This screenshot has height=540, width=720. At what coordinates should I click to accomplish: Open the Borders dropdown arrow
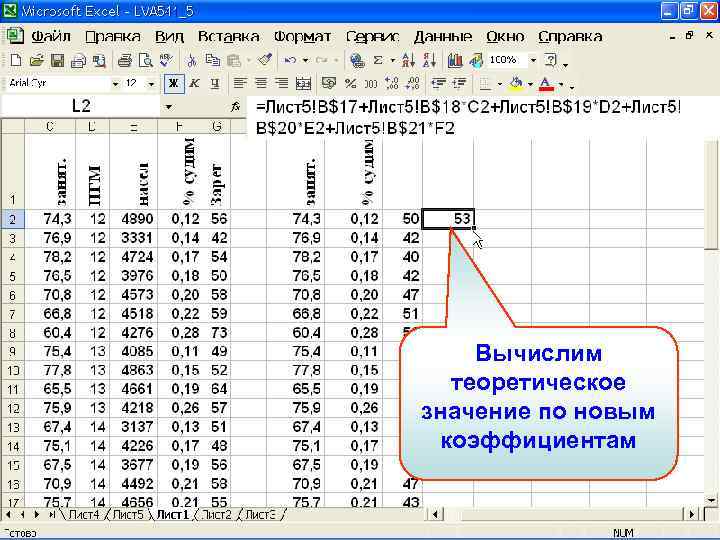pos(499,84)
